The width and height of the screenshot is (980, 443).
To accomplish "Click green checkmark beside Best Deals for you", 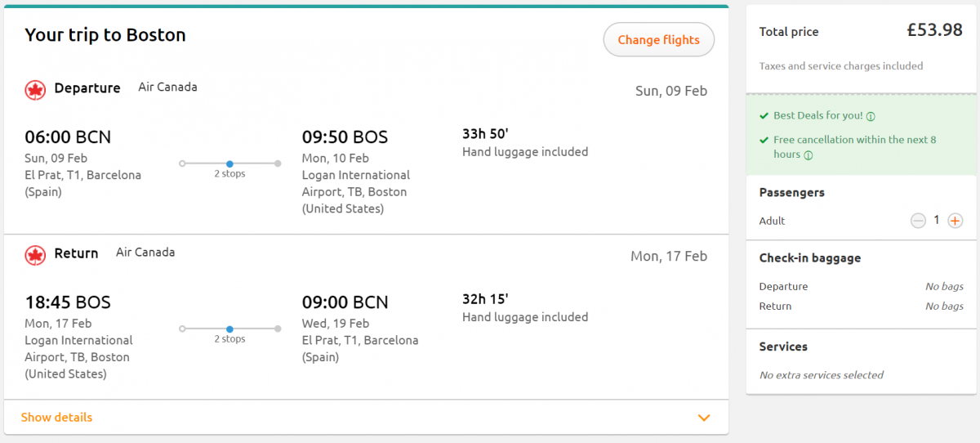I will coord(764,116).
